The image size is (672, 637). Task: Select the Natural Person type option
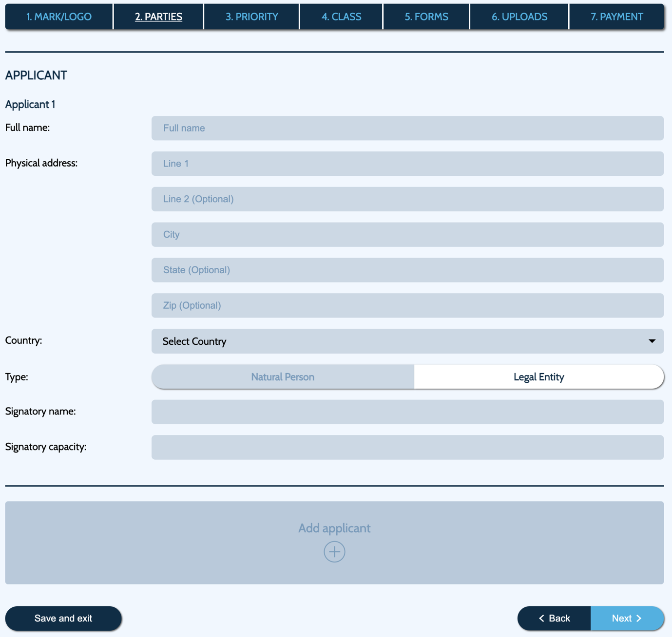(283, 377)
